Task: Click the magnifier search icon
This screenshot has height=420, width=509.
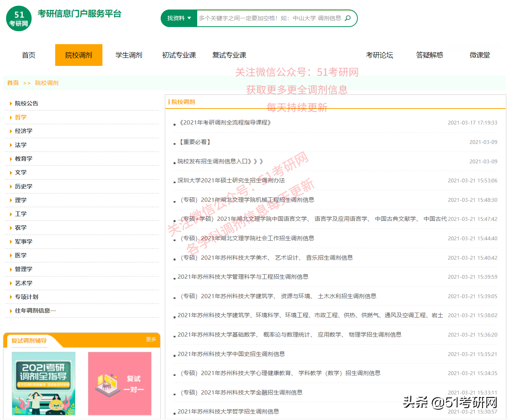Action: (x=348, y=18)
